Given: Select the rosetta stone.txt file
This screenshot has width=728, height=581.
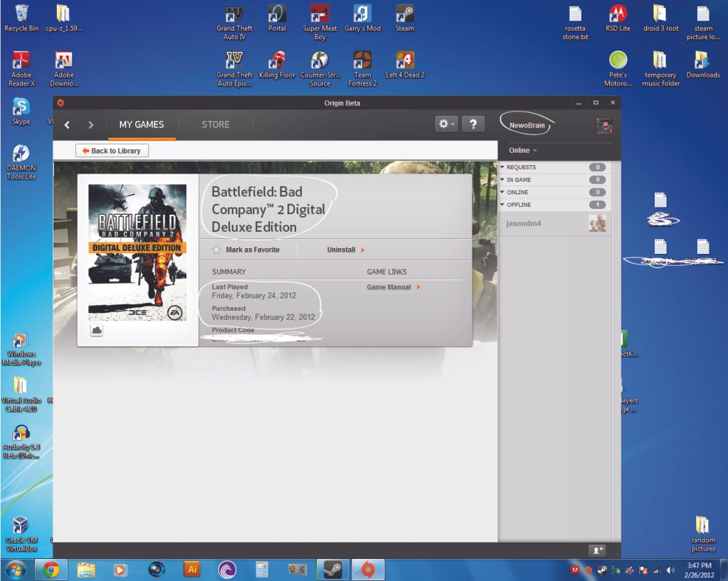Looking at the screenshot, I should click(575, 23).
